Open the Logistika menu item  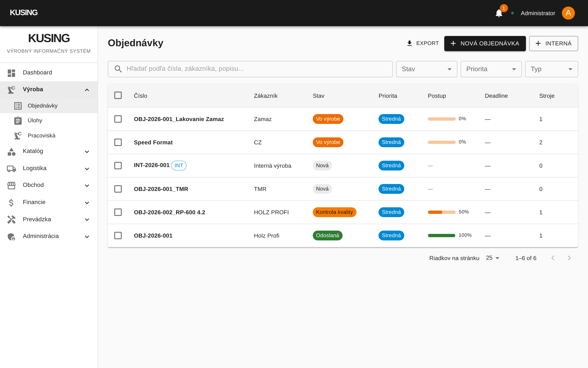tap(49, 168)
